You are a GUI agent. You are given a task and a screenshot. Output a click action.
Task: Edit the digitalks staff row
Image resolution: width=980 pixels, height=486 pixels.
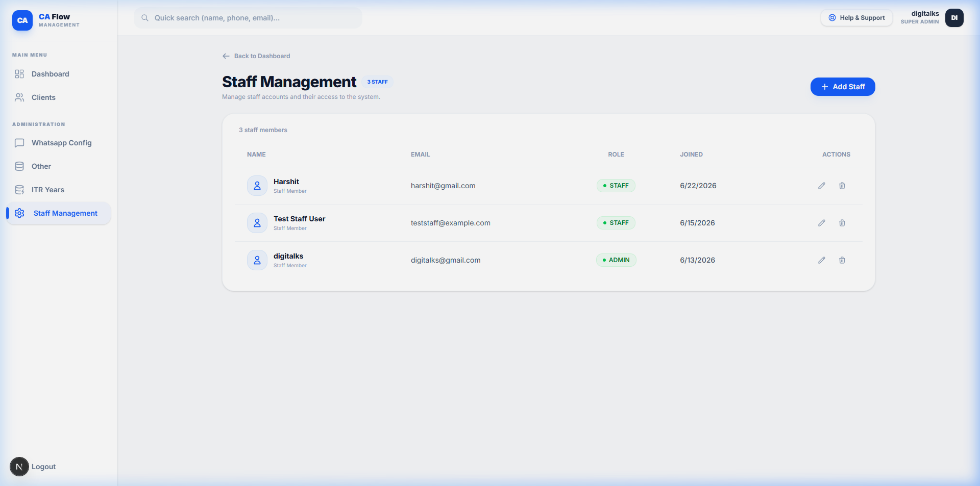pos(822,260)
